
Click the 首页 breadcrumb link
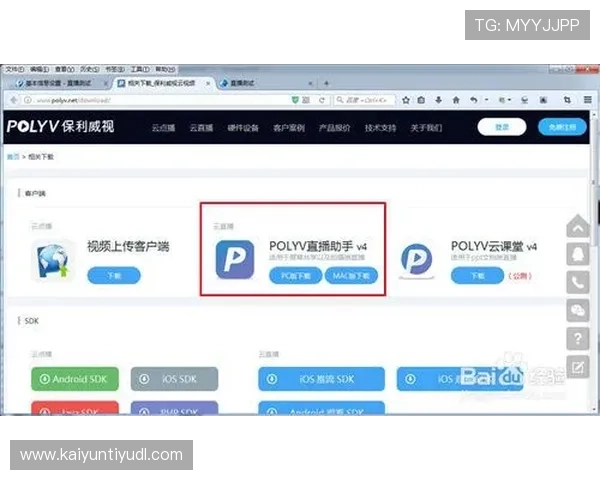point(13,157)
